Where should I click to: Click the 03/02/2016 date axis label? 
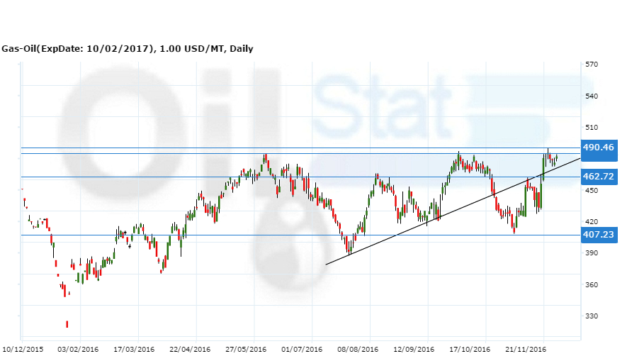click(79, 349)
